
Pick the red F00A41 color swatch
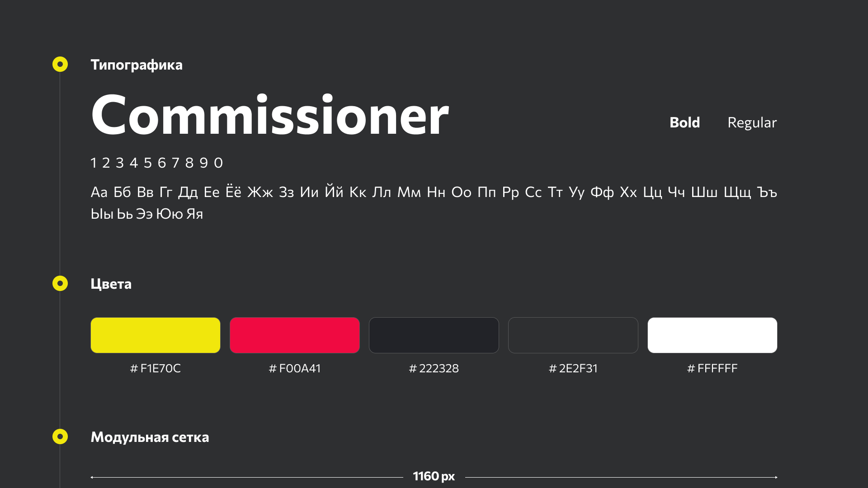click(x=295, y=335)
